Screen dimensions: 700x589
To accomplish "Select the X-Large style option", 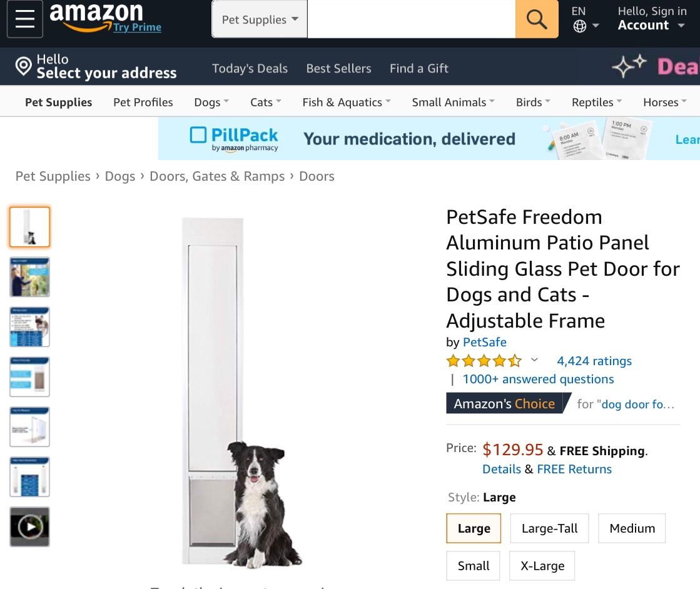I will click(x=542, y=566).
